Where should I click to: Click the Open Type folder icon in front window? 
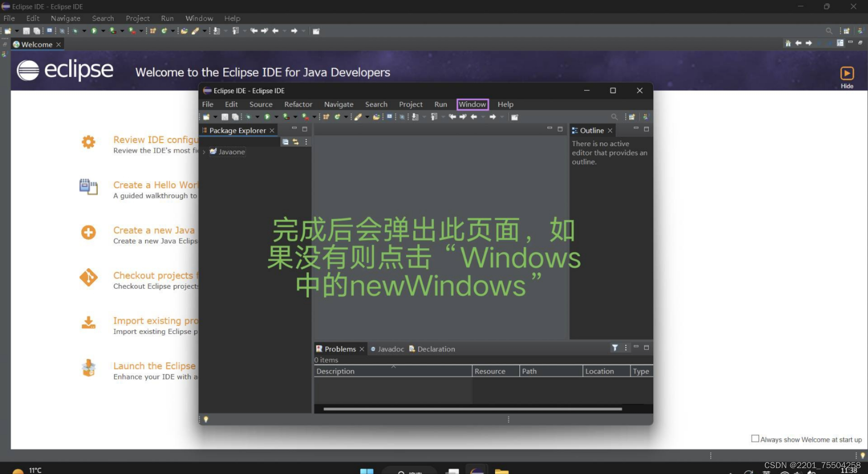pyautogui.click(x=376, y=117)
